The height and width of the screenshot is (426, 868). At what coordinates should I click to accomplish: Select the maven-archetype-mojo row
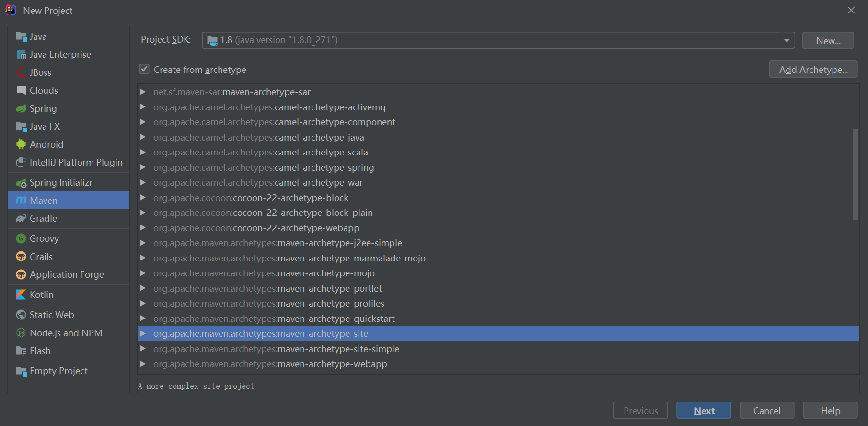point(498,273)
